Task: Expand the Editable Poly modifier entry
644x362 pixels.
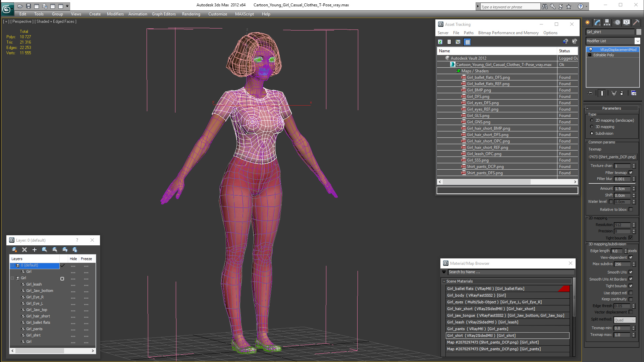Action: tap(590, 55)
